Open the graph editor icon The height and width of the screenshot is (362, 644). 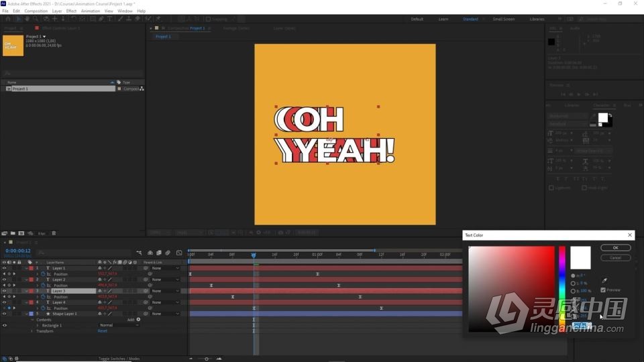click(x=179, y=253)
